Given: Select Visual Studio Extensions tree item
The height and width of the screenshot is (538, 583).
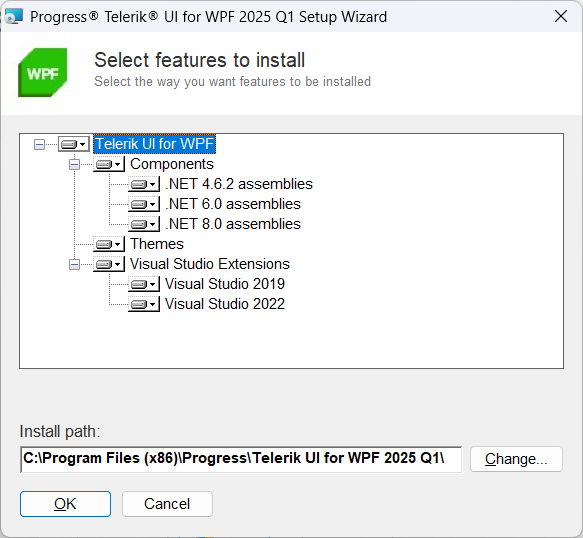Looking at the screenshot, I should coord(210,264).
